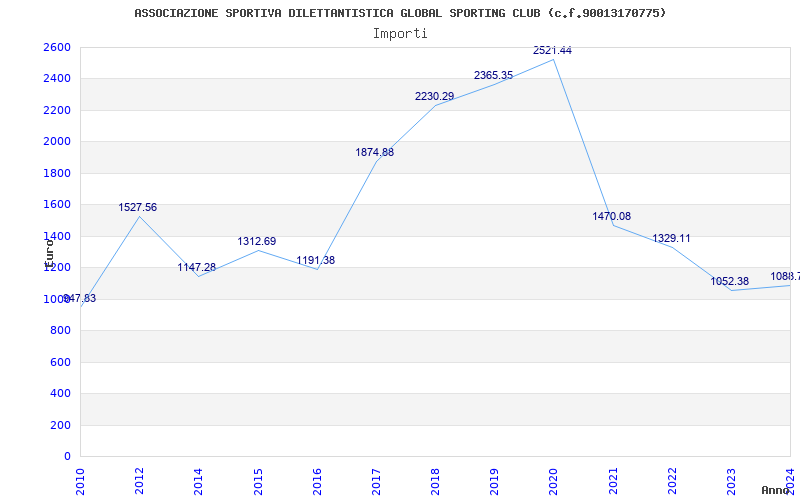This screenshot has width=800, height=500.
Task: Click the 'Euro' y-axis title
Action: coord(49,254)
